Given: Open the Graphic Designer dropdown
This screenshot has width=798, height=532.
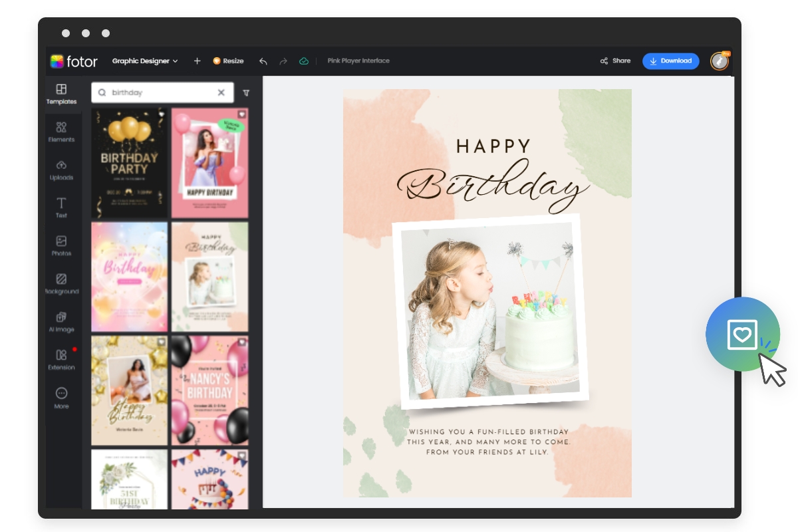Looking at the screenshot, I should point(145,61).
